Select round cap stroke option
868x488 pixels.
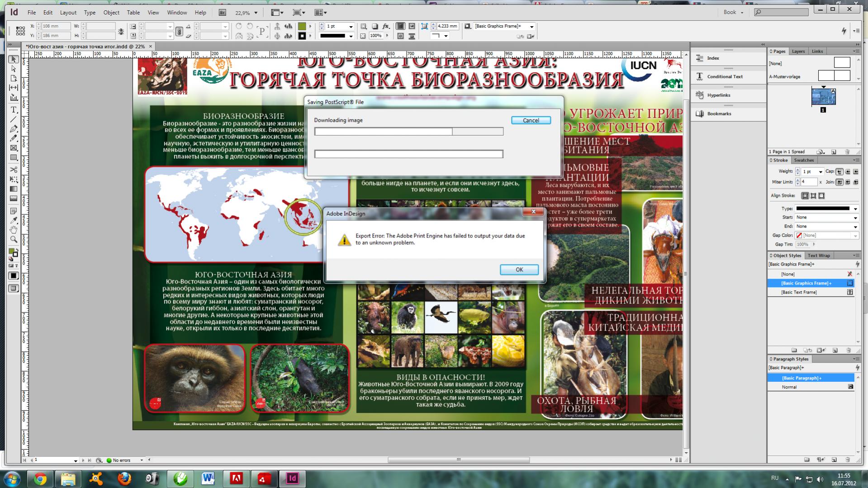coord(848,172)
